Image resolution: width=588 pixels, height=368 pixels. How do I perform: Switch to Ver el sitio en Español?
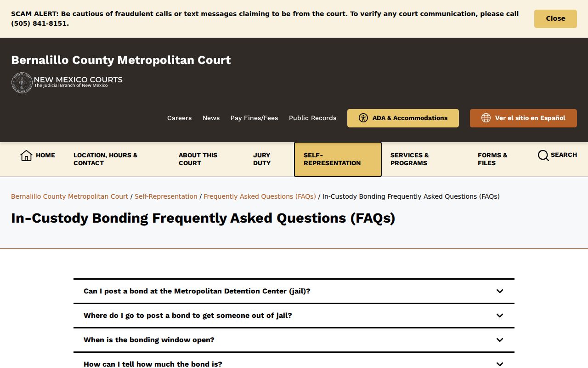pos(523,118)
